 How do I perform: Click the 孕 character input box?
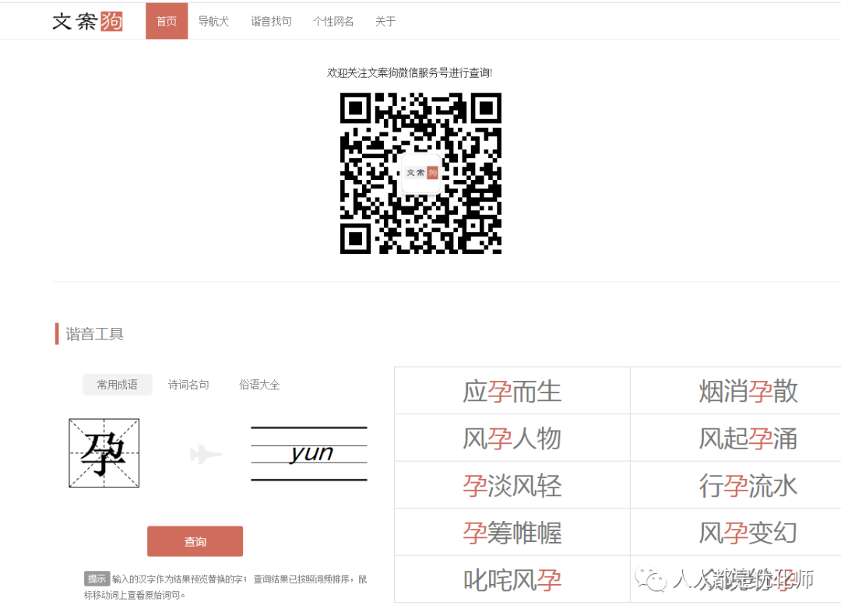point(104,453)
